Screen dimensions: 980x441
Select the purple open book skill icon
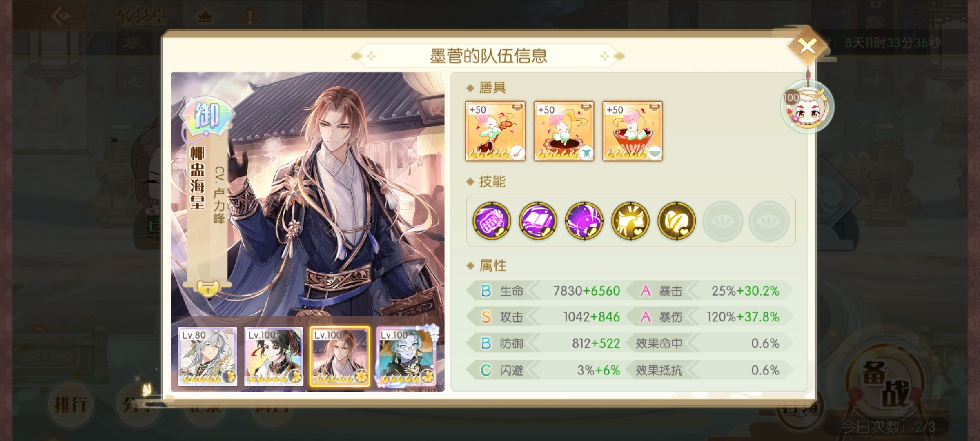pyautogui.click(x=538, y=221)
